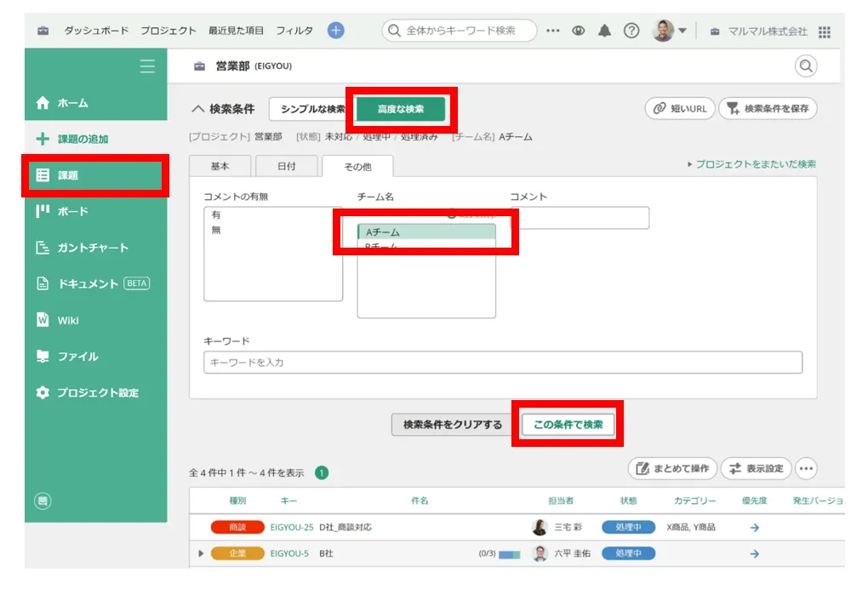Switch to the Basic tab
The height and width of the screenshot is (589, 868).
tap(220, 166)
